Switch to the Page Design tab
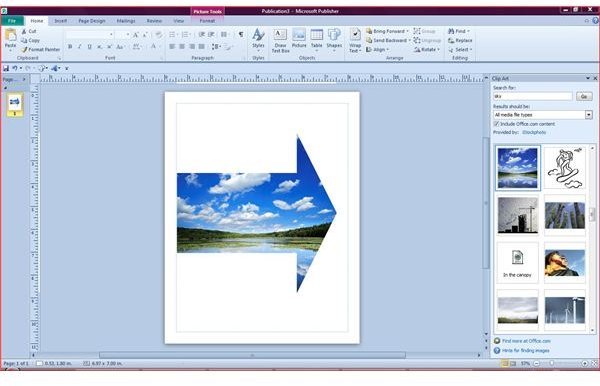Viewport: 600px width, 386px height. pyautogui.click(x=92, y=21)
